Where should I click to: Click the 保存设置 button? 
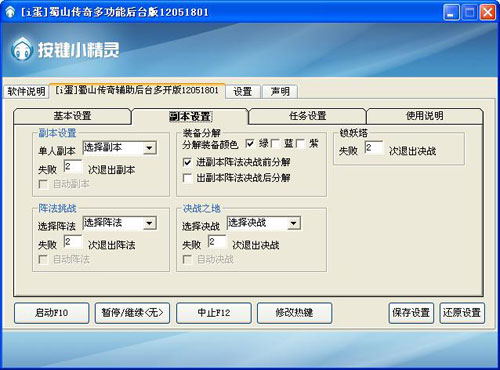(411, 313)
